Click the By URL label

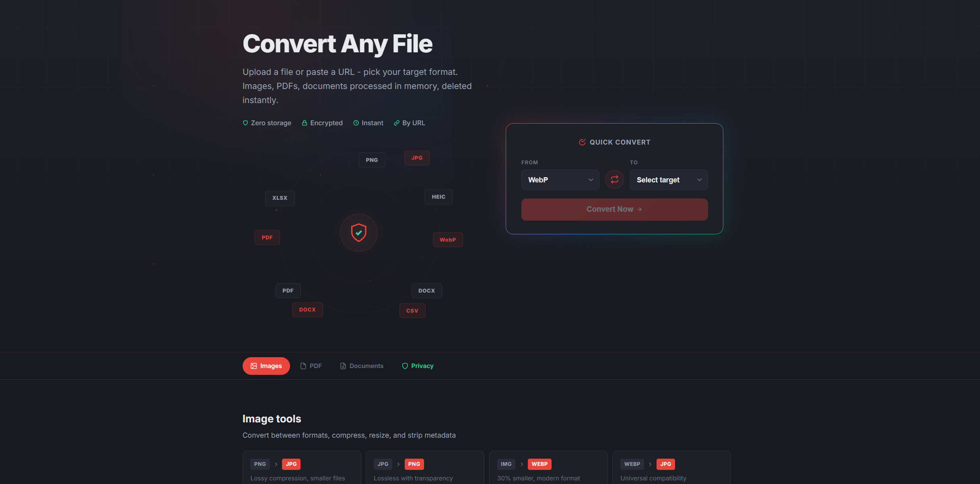pyautogui.click(x=414, y=123)
